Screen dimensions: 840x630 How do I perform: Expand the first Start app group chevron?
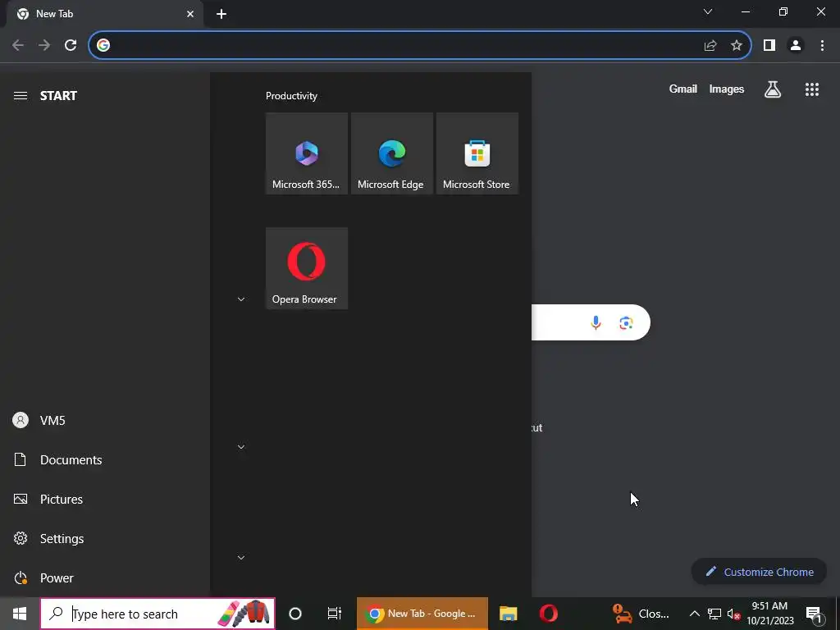(241, 299)
